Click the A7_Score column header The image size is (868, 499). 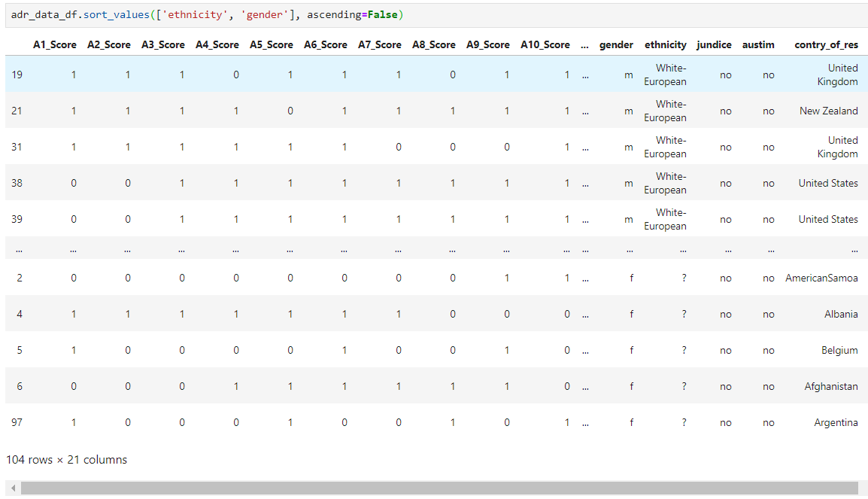point(380,45)
